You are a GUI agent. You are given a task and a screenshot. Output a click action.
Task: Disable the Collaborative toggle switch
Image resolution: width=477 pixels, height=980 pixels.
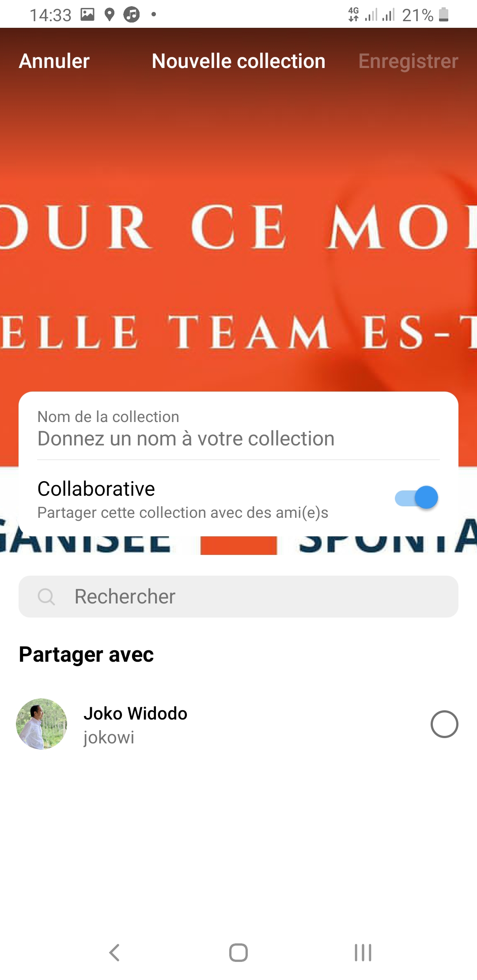(x=416, y=498)
